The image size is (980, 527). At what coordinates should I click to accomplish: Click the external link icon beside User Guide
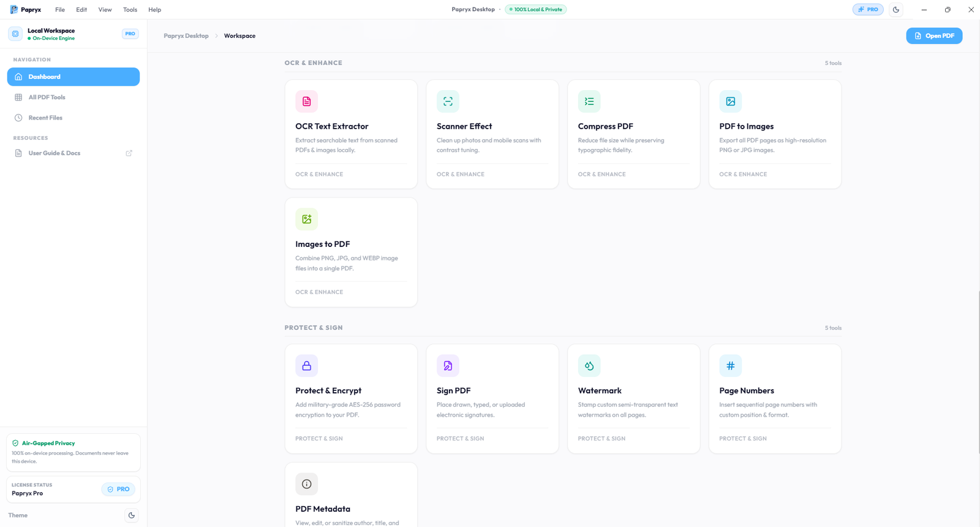(129, 153)
